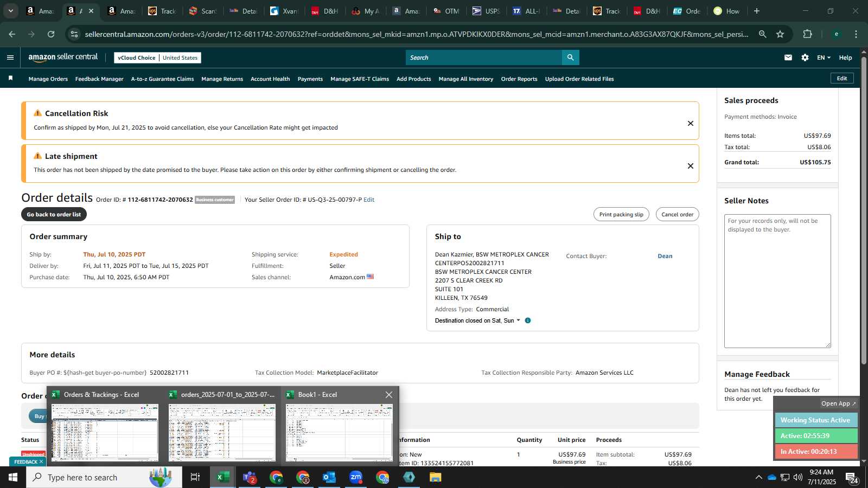Open Manage All Inventory menu item
This screenshot has height=488, width=868.
[466, 79]
